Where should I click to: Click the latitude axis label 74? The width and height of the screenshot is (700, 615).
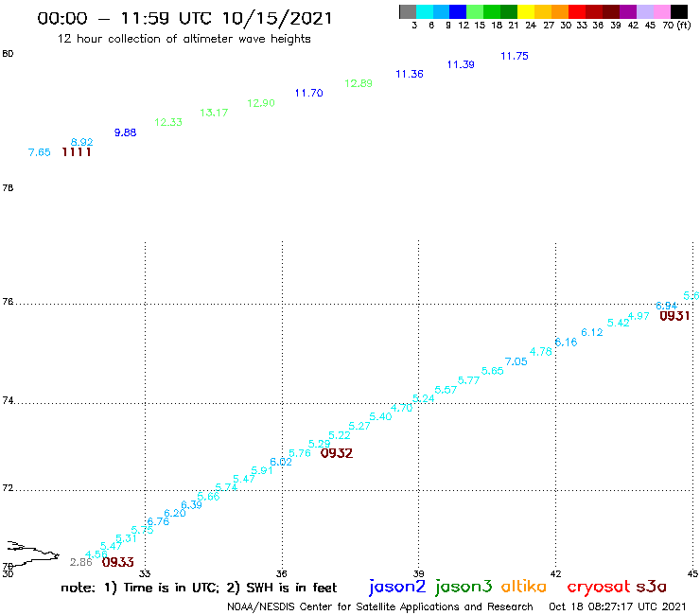(x=8, y=400)
